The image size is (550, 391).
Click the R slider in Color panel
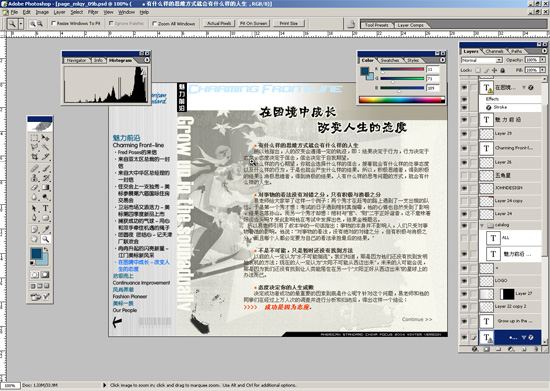point(402,69)
